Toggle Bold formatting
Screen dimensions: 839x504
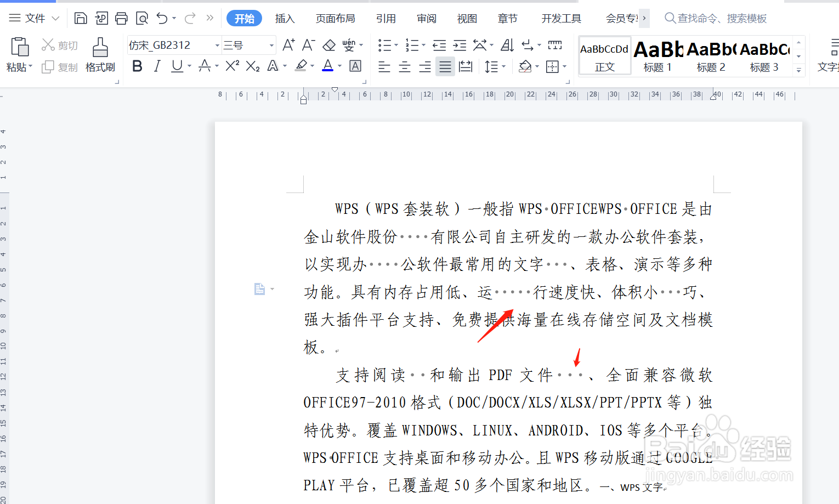(x=137, y=66)
